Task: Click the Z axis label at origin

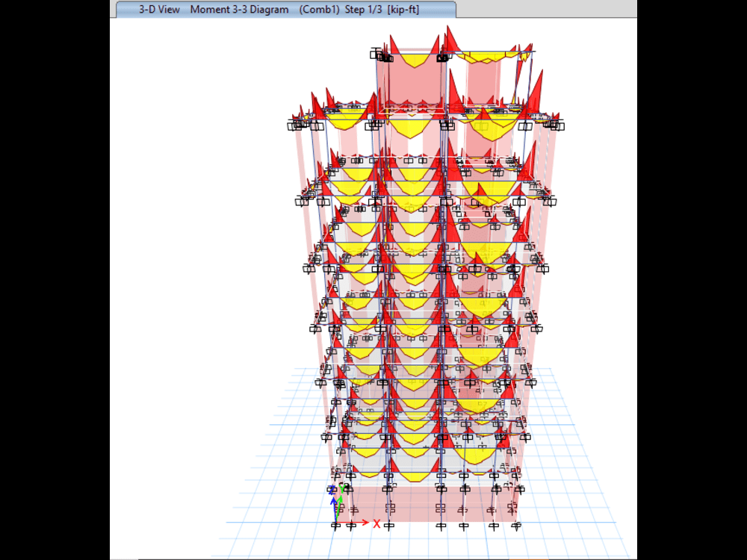Action: point(331,491)
